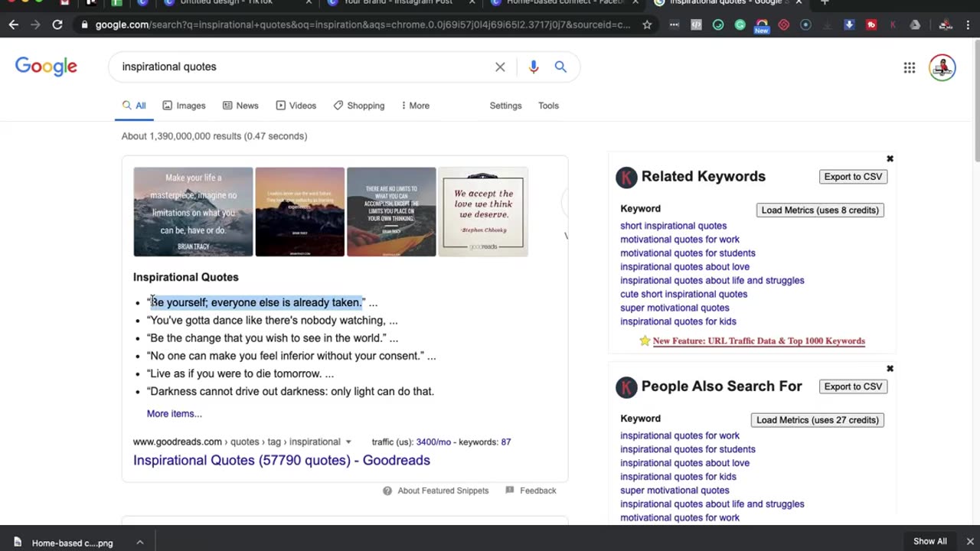Open the rainbow extension marked New
This screenshot has height=551, width=980.
click(x=762, y=26)
